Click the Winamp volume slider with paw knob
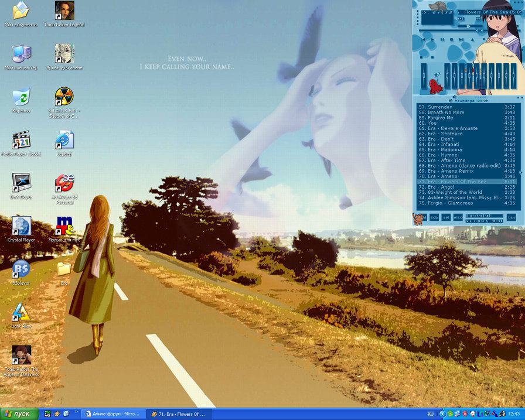 (x=470, y=26)
